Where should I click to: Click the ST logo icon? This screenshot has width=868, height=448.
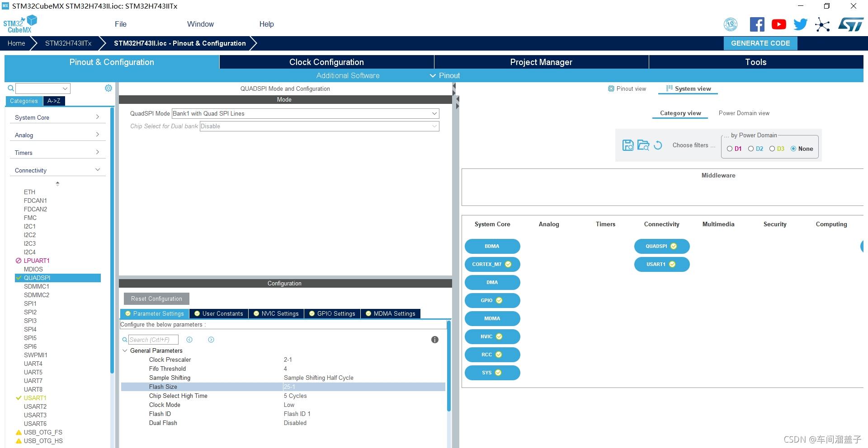(x=851, y=24)
